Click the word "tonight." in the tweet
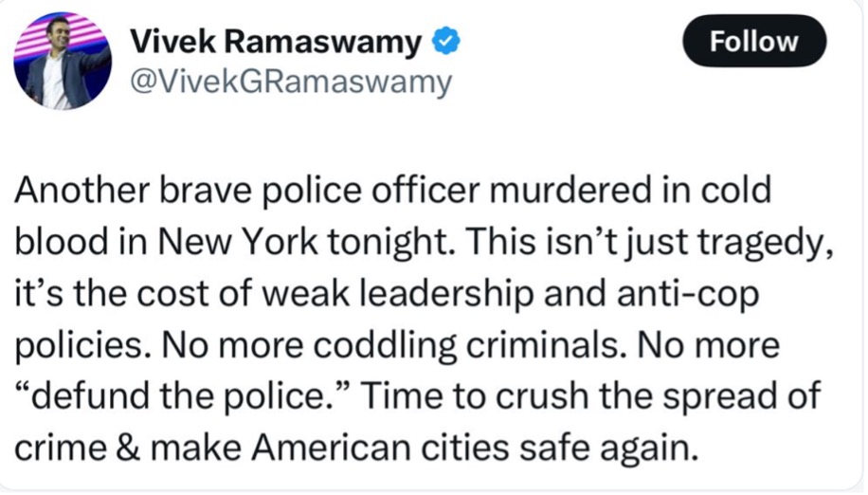The image size is (868, 495). click(393, 243)
